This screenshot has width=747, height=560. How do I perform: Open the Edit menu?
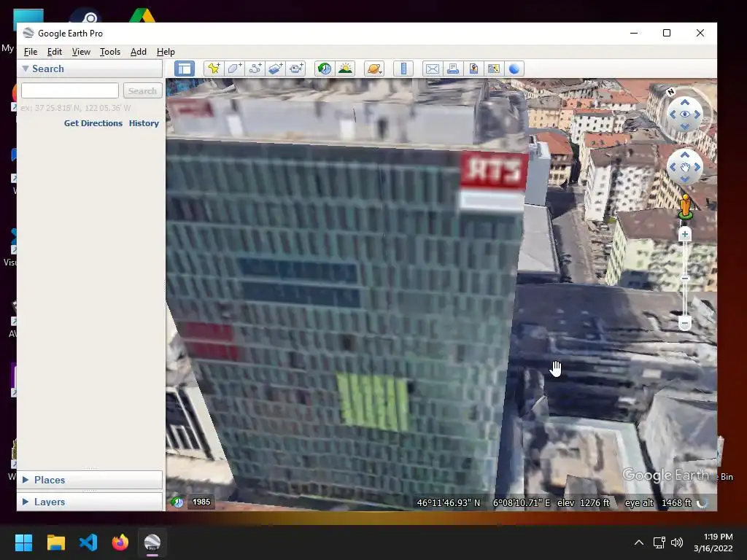(x=54, y=52)
